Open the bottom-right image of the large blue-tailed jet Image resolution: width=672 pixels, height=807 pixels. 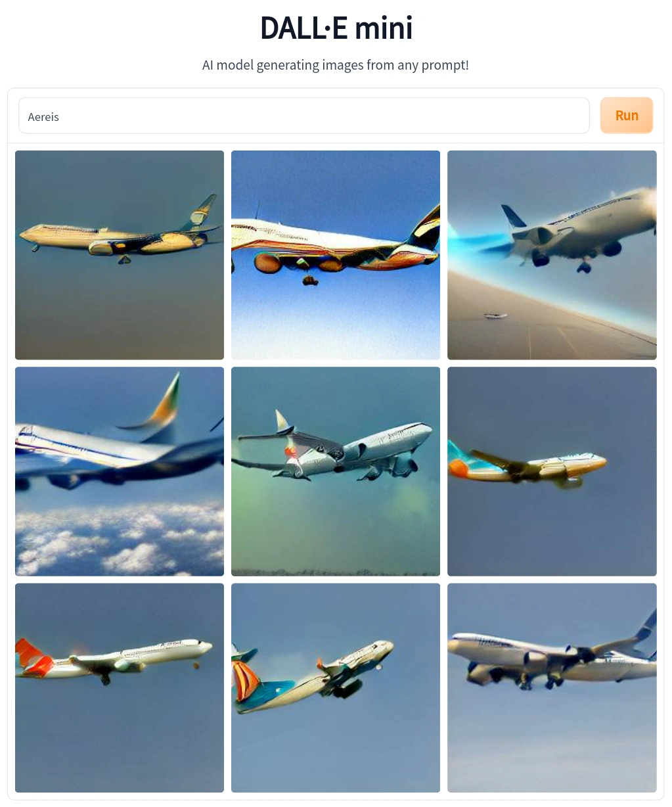click(x=552, y=687)
